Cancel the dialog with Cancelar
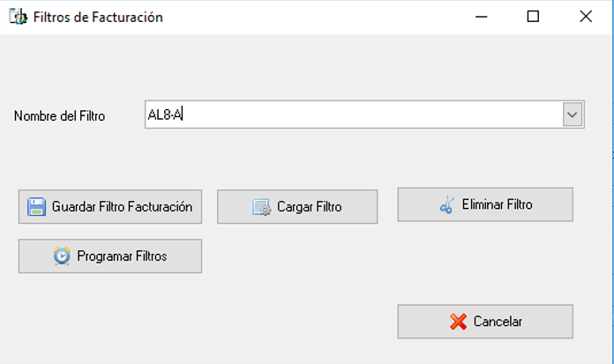Image resolution: width=614 pixels, height=364 pixels. [485, 322]
